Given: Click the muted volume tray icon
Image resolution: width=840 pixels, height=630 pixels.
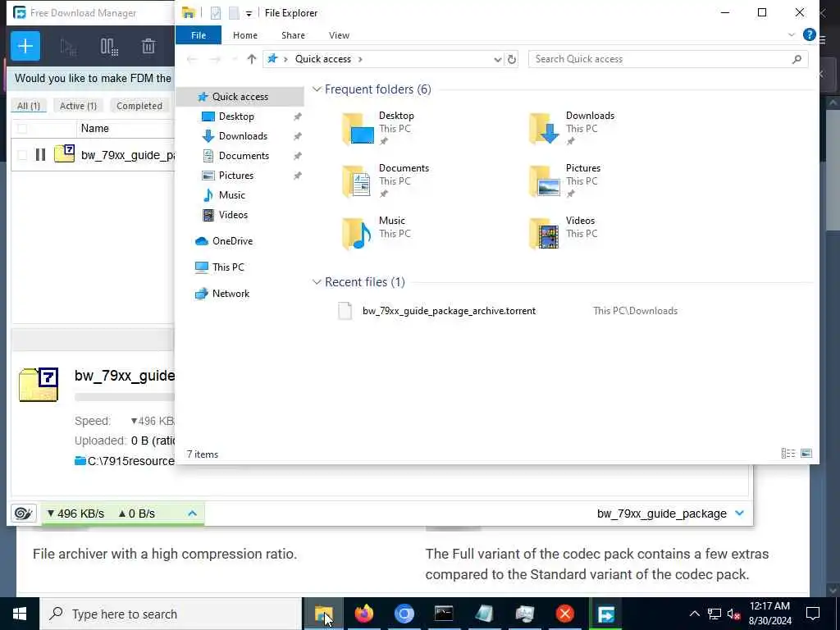Looking at the screenshot, I should point(733,614).
